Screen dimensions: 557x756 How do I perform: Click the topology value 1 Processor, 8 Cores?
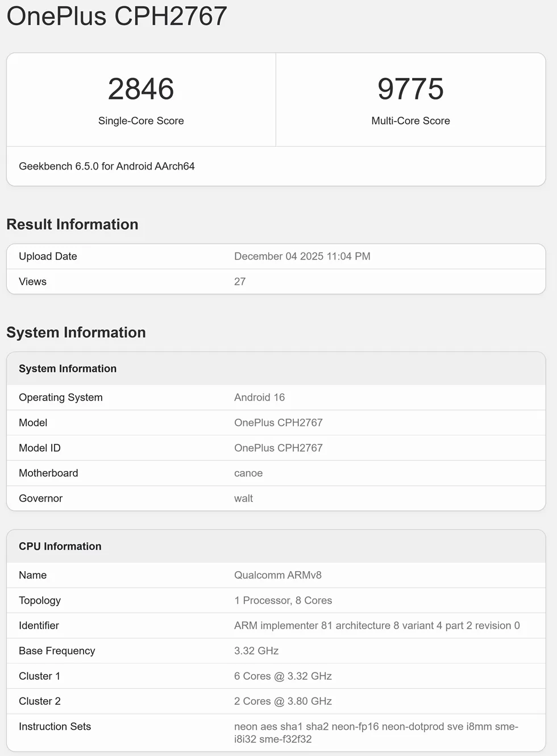[x=282, y=600]
